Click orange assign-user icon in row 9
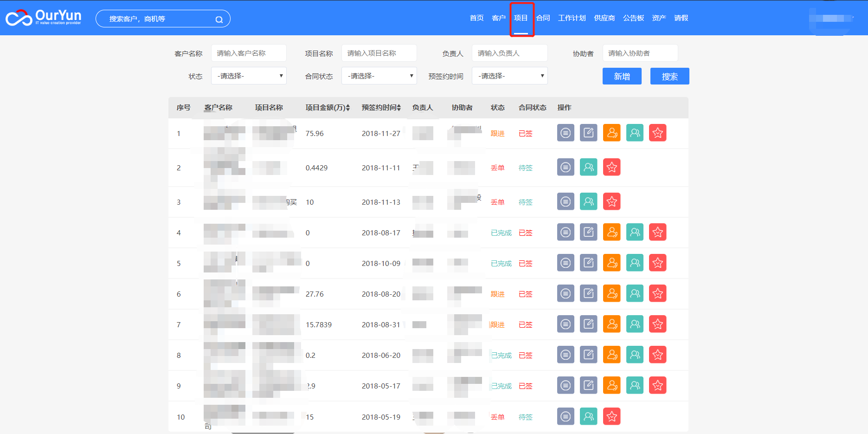 coord(612,385)
